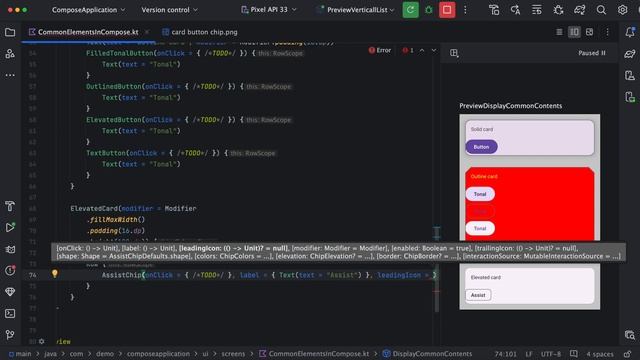Change the 4 spaces indent setting

pos(600,354)
